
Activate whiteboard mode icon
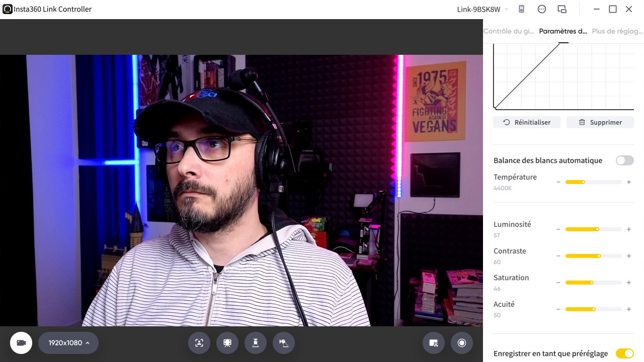point(227,343)
